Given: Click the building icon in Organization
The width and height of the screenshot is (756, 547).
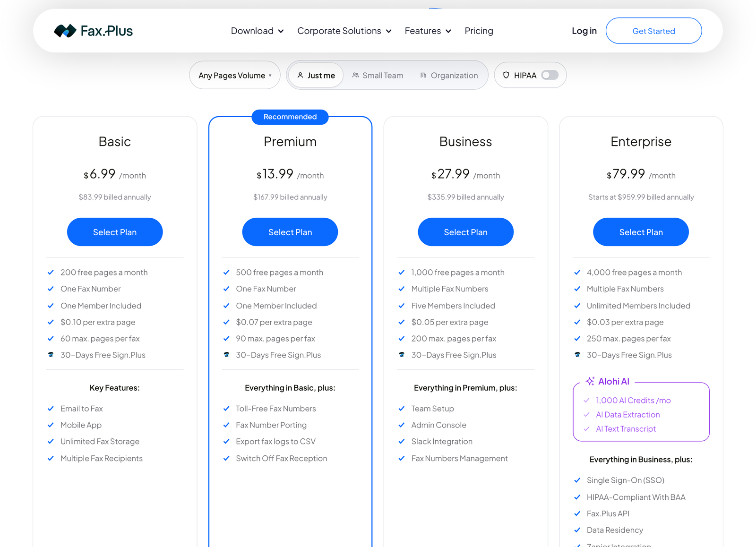Looking at the screenshot, I should click(x=423, y=75).
